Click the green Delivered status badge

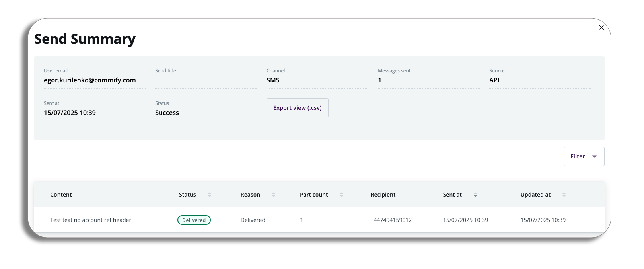[194, 220]
